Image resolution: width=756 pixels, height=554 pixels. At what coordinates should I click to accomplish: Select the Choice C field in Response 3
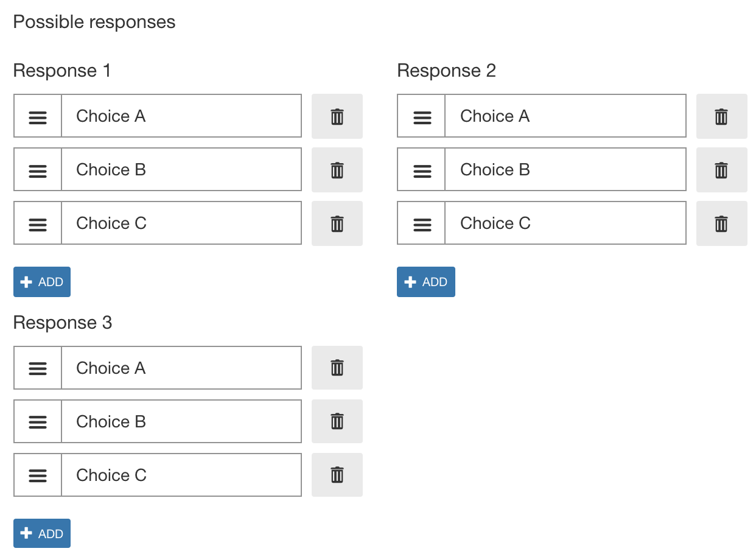click(181, 475)
